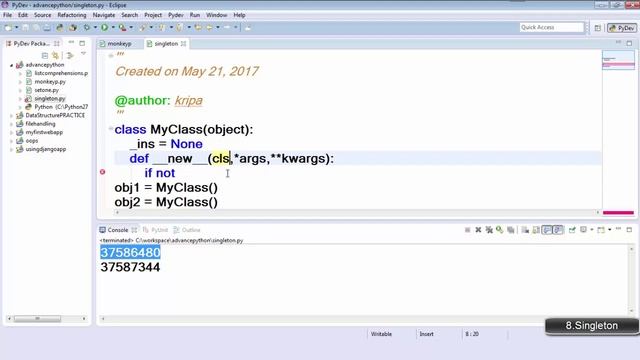Close the singleton editor tab

(x=183, y=44)
